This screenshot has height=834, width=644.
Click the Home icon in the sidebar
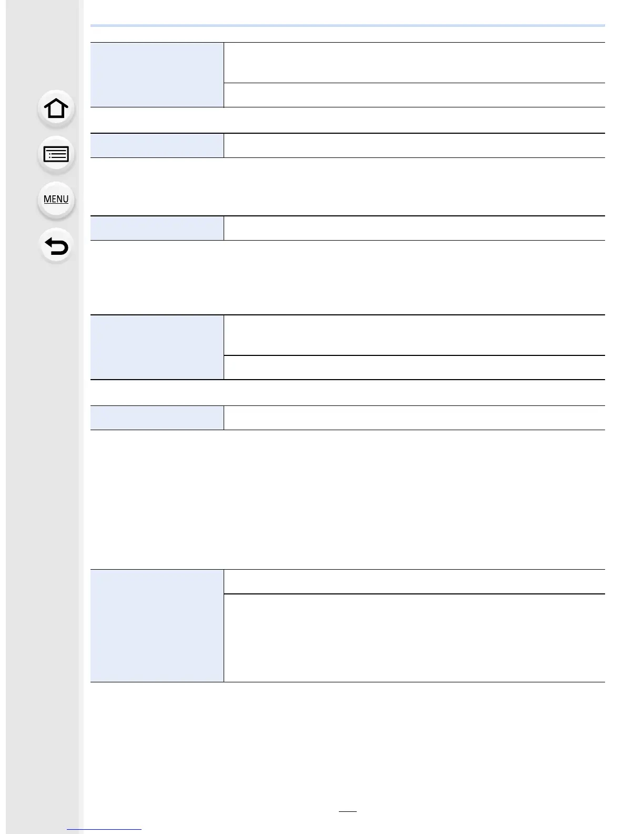click(56, 109)
